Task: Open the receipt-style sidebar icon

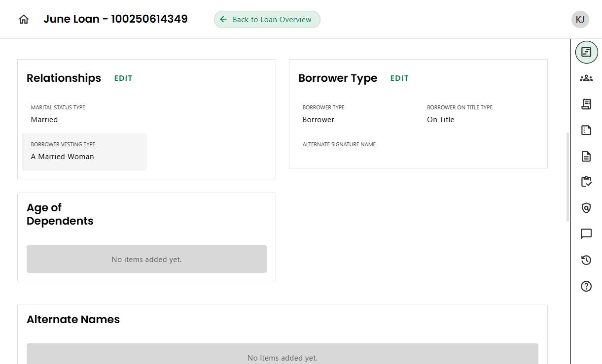Action: tap(586, 104)
